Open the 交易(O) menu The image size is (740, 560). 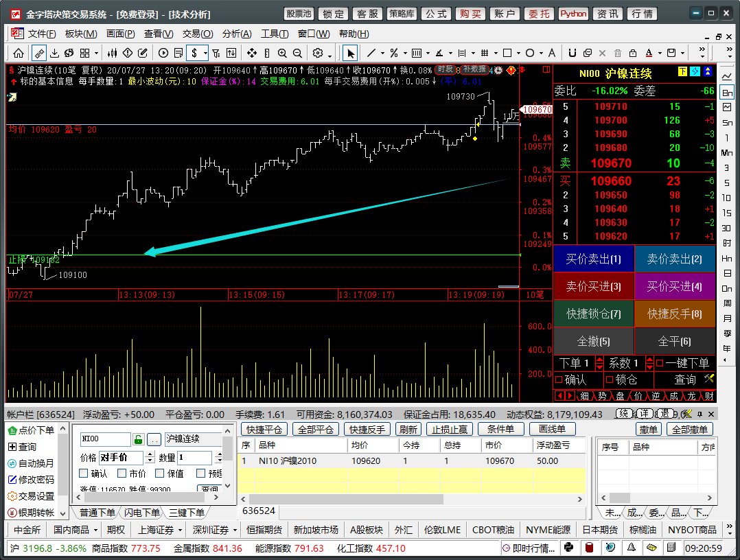click(x=198, y=34)
